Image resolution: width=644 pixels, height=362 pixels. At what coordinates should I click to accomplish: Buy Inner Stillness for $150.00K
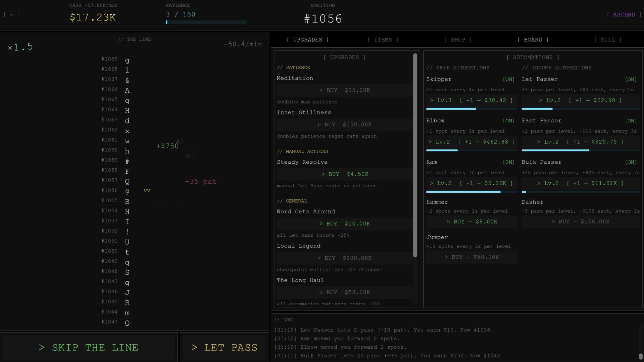point(345,125)
